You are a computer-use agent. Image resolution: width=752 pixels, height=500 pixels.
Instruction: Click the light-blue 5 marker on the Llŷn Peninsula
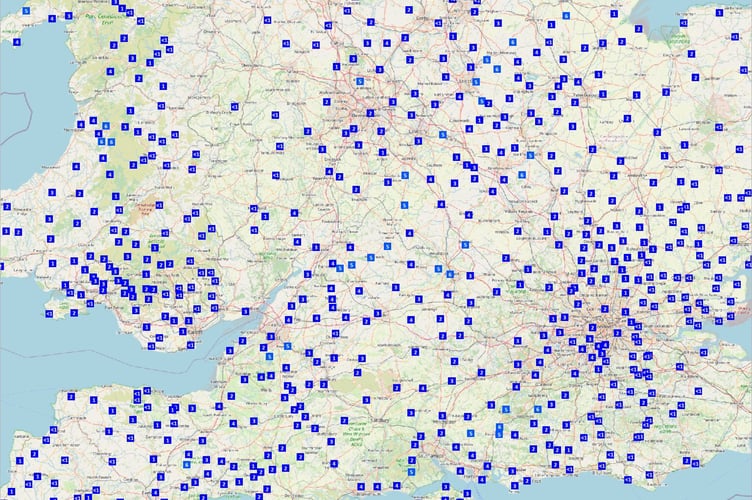(x=26, y=11)
